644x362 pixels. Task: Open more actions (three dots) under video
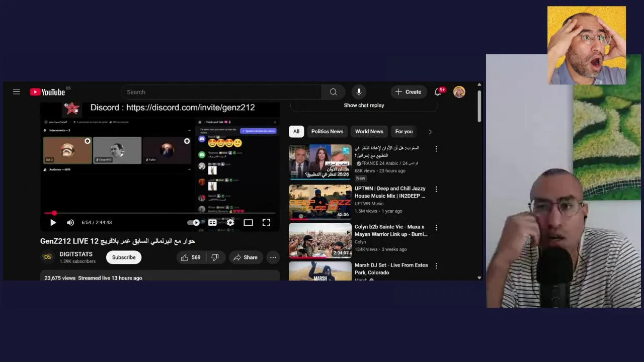pos(273,257)
